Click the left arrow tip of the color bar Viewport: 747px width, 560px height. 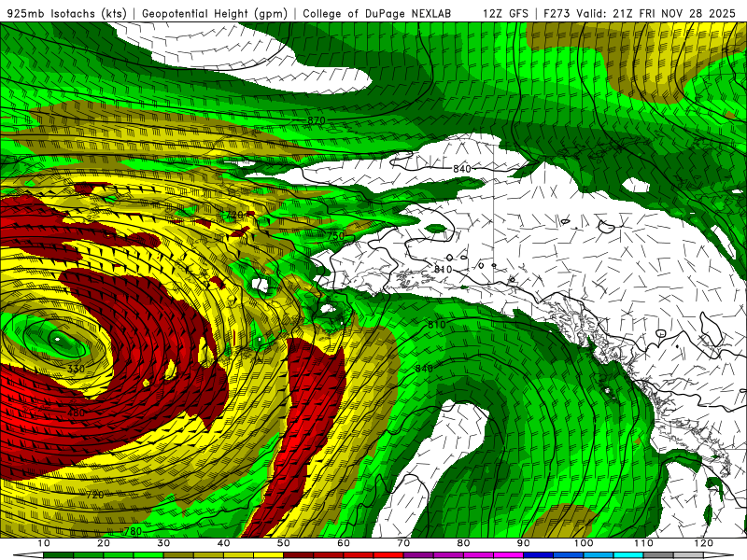coord(28,555)
